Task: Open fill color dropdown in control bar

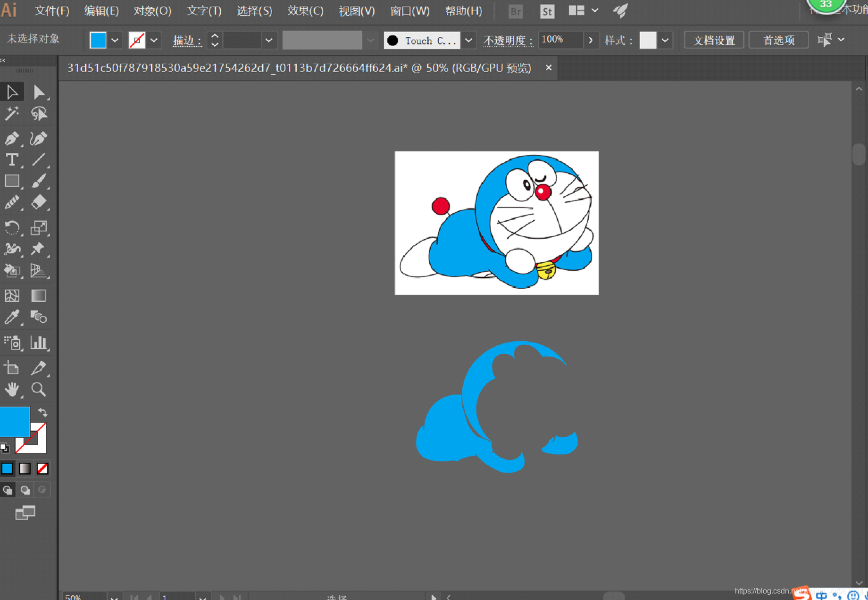Action: 115,41
